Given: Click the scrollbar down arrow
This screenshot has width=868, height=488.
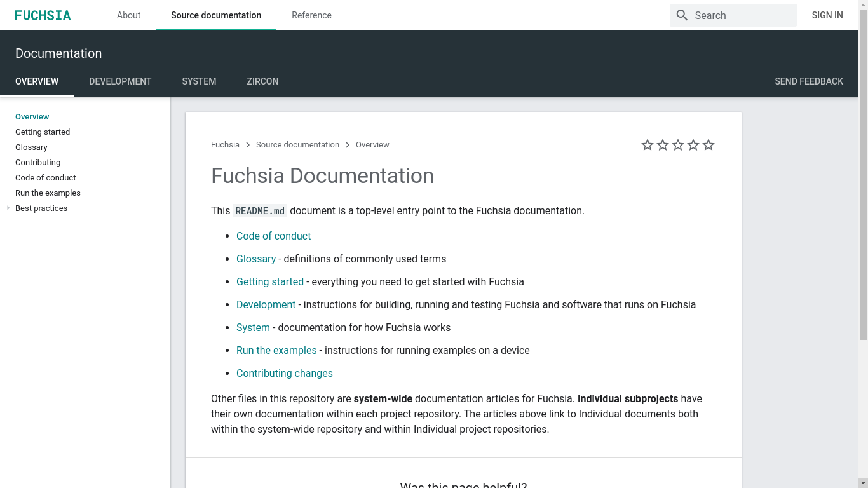Looking at the screenshot, I should tap(863, 483).
